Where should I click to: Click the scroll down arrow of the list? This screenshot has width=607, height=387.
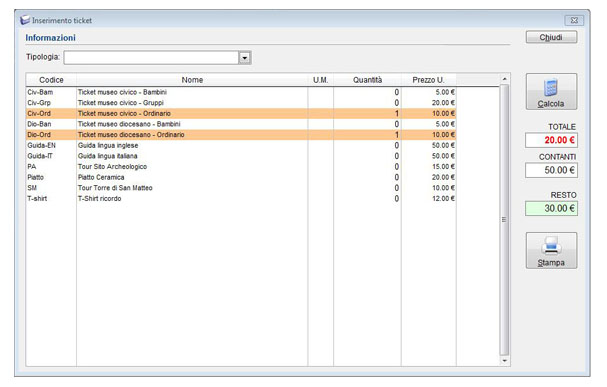[x=504, y=361]
